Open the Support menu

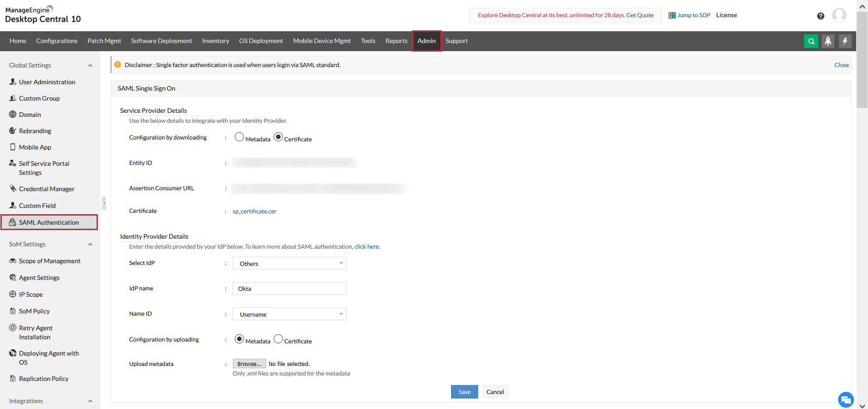(456, 41)
